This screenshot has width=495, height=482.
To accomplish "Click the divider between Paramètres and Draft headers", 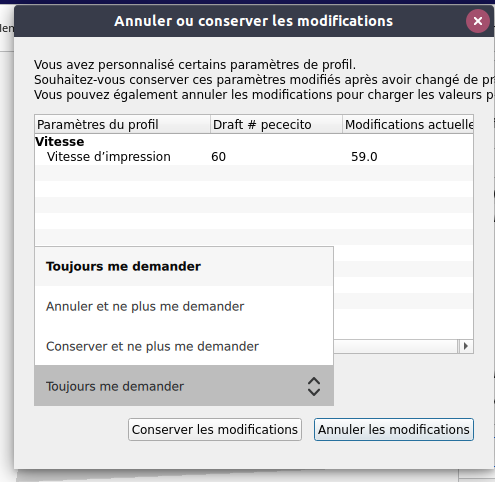I will click(x=210, y=124).
